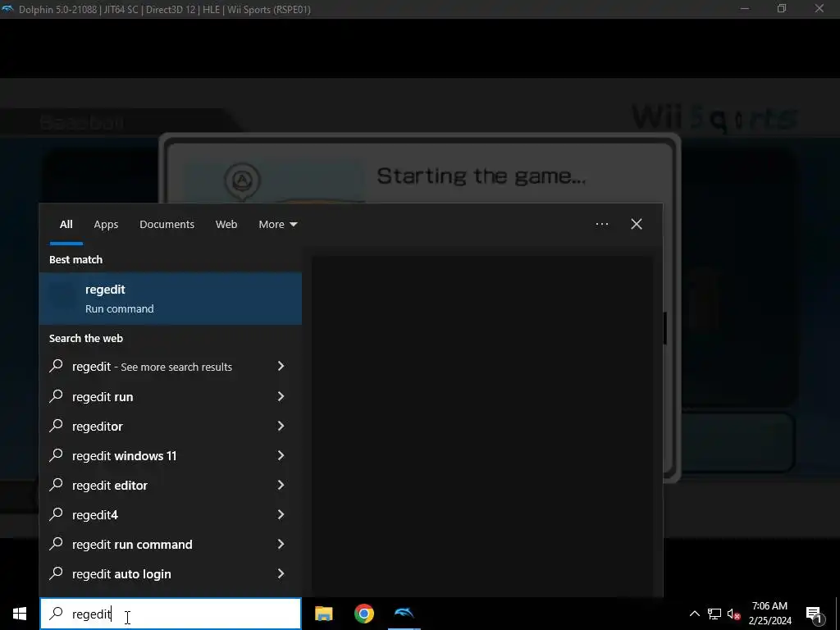The image size is (840, 630).
Task: Launch Google Chrome from the taskbar
Action: coord(363,614)
